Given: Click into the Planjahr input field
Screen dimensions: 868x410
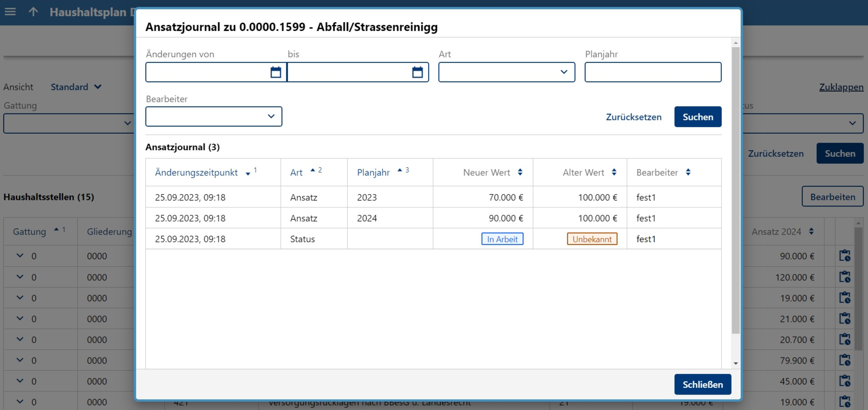Looking at the screenshot, I should [653, 72].
